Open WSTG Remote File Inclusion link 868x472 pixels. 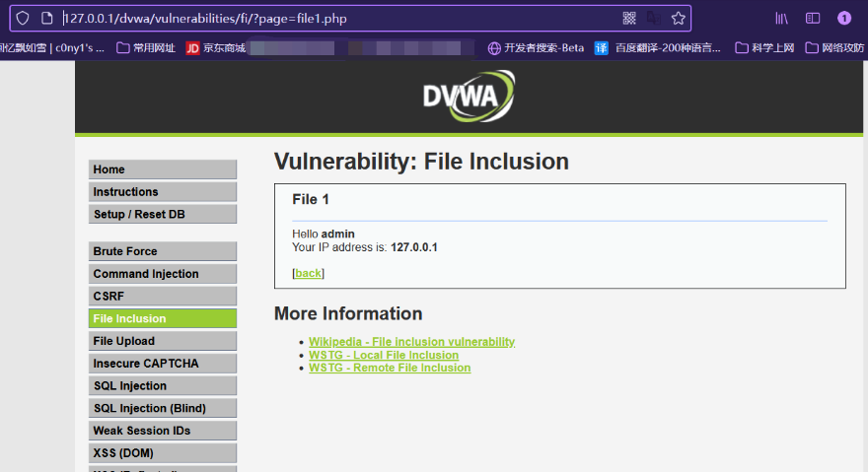pos(390,368)
